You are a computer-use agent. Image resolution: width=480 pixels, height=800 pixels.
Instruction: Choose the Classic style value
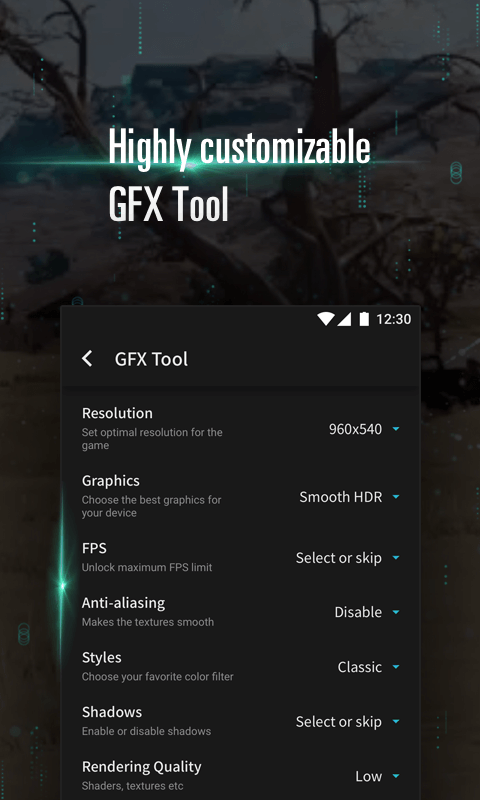point(360,667)
